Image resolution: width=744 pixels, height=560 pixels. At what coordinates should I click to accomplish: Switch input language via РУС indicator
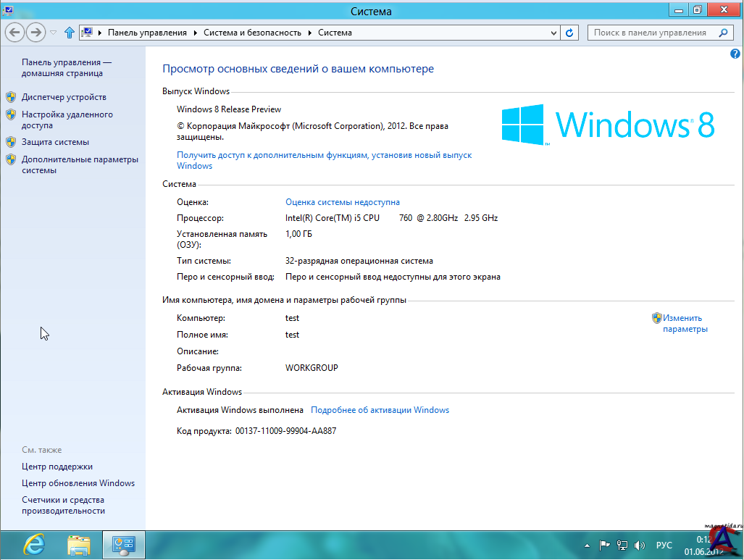tap(664, 546)
